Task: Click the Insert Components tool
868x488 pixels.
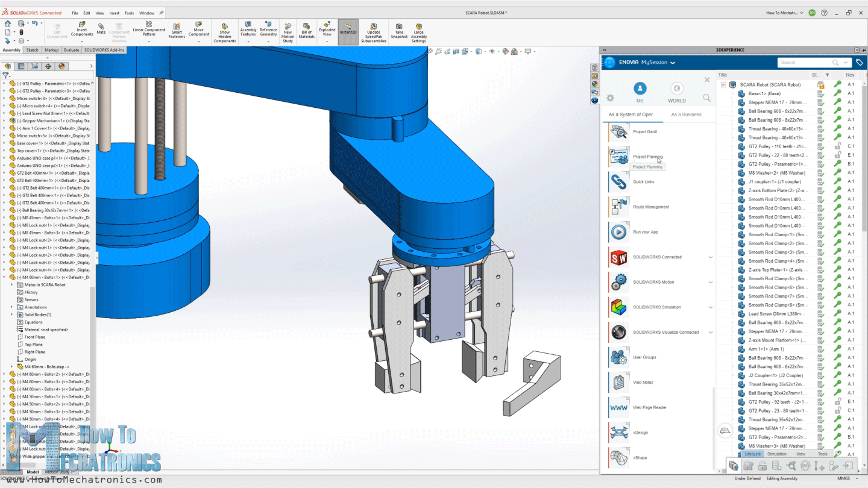Action: point(81,28)
